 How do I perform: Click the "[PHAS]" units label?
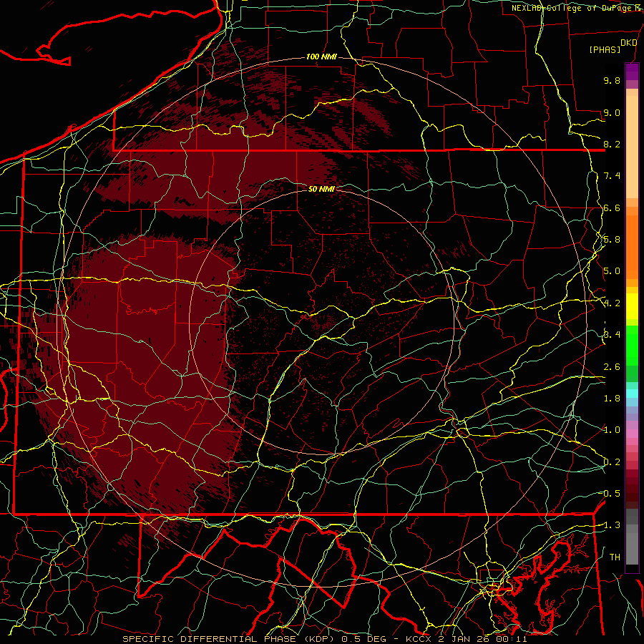coord(605,50)
